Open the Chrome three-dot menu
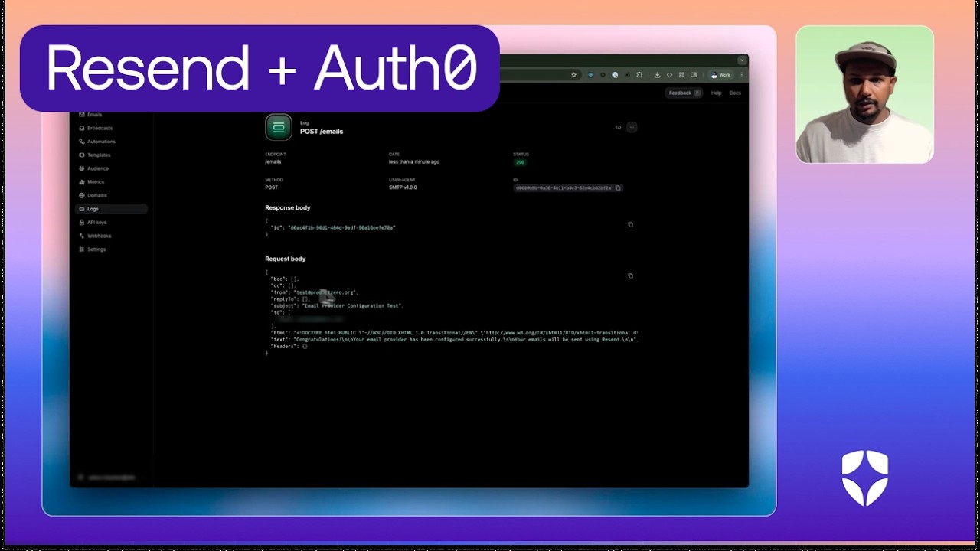The height and width of the screenshot is (551, 980). pos(741,75)
